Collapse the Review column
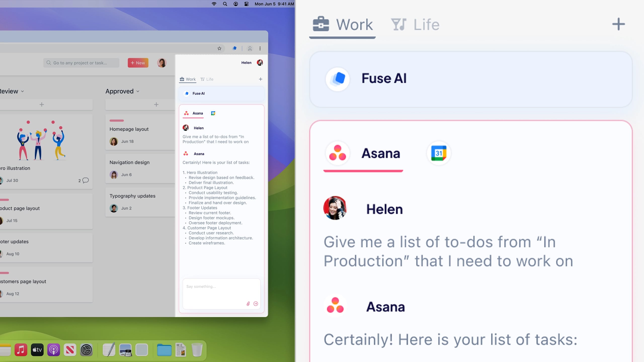Image resolution: width=644 pixels, height=362 pixels. click(x=23, y=91)
